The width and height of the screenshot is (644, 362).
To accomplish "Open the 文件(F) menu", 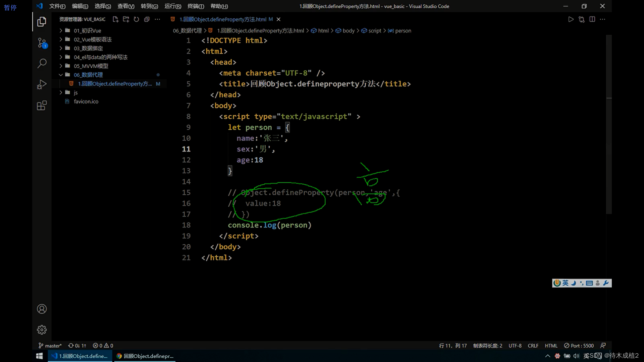I will (57, 6).
